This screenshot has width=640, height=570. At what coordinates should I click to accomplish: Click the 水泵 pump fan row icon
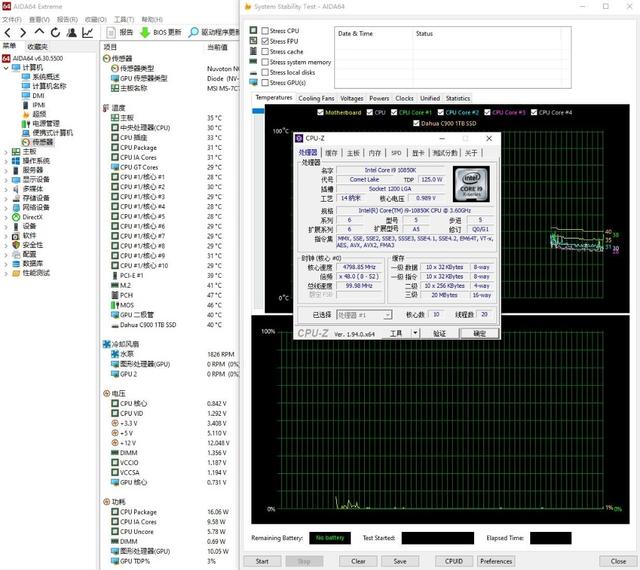pos(115,354)
